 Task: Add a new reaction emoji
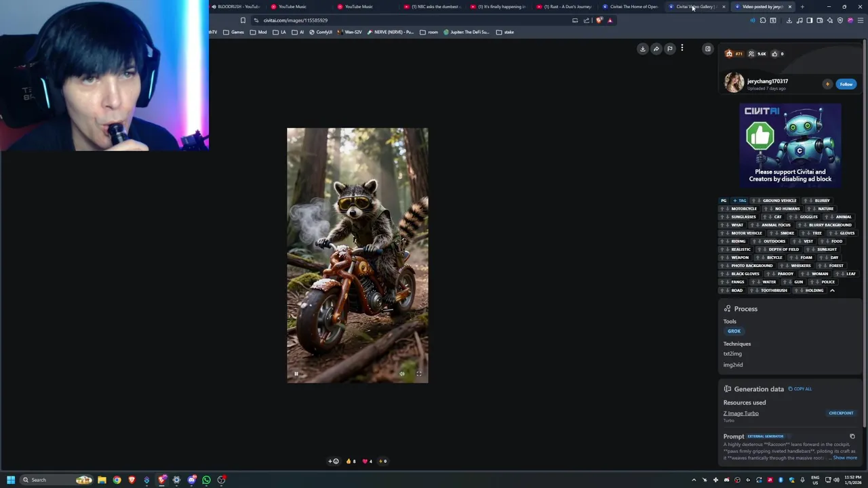coord(333,462)
